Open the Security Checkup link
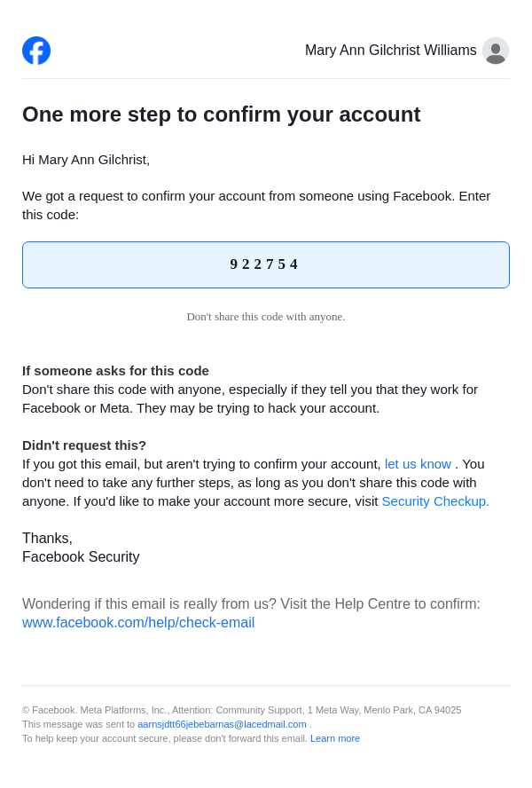Viewport: 532px width, 788px height. (x=435, y=501)
